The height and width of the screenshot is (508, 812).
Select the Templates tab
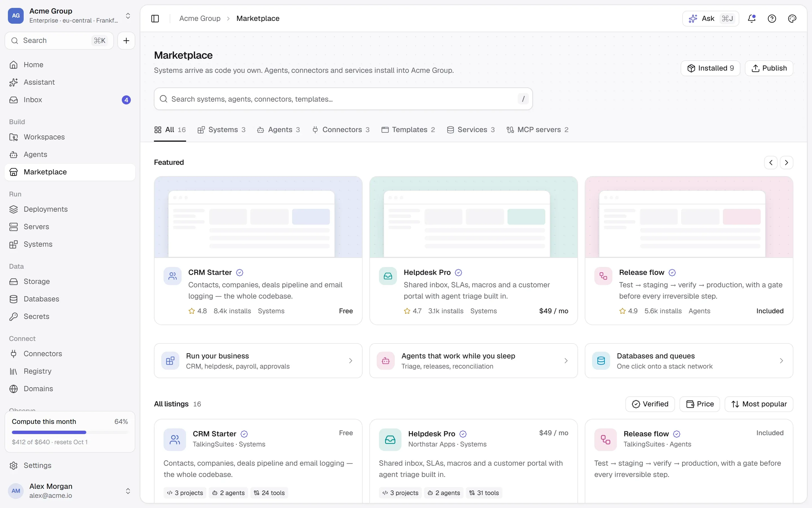(408, 130)
